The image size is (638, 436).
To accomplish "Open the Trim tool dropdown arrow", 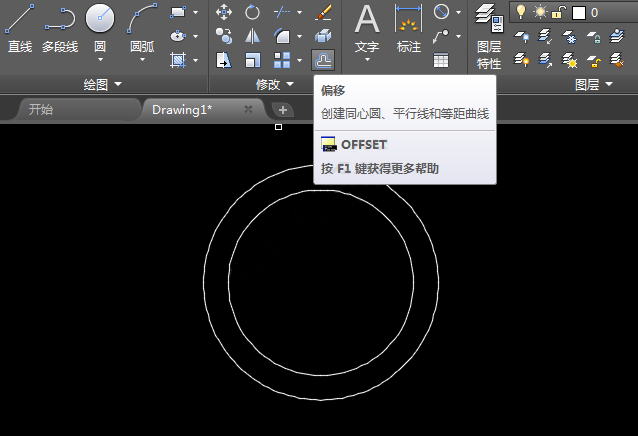I will (300, 13).
